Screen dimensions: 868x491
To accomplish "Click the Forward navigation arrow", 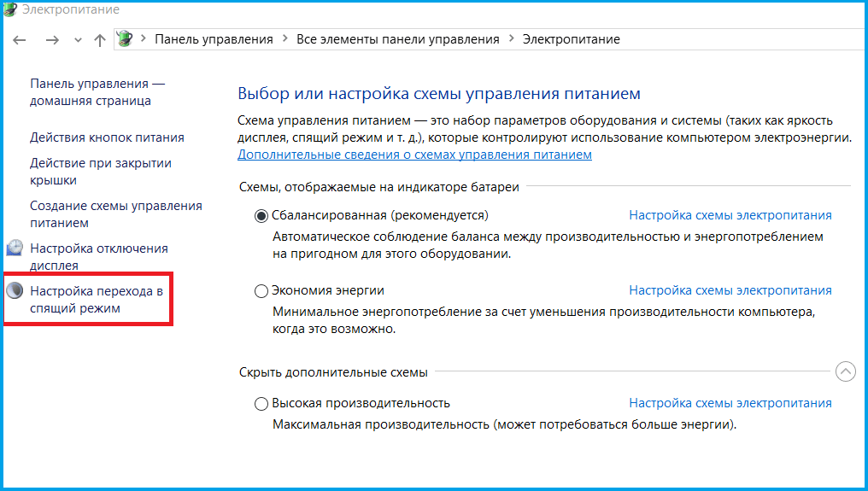I will (52, 40).
